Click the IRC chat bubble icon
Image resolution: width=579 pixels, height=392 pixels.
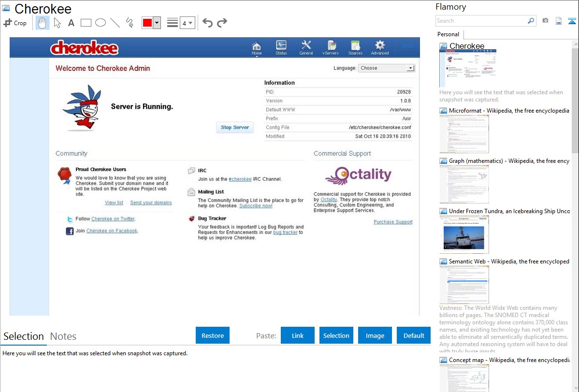[x=191, y=171]
